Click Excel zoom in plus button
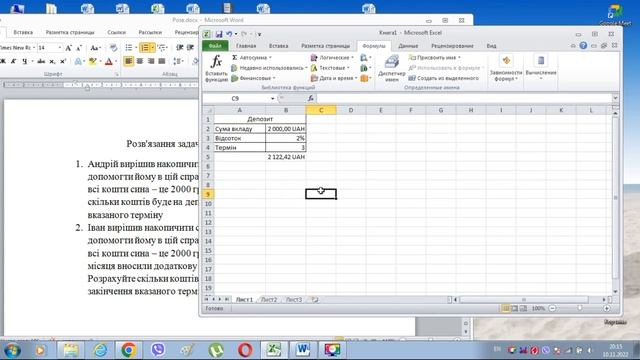Screen dimensions: 640x360 (x=607, y=309)
